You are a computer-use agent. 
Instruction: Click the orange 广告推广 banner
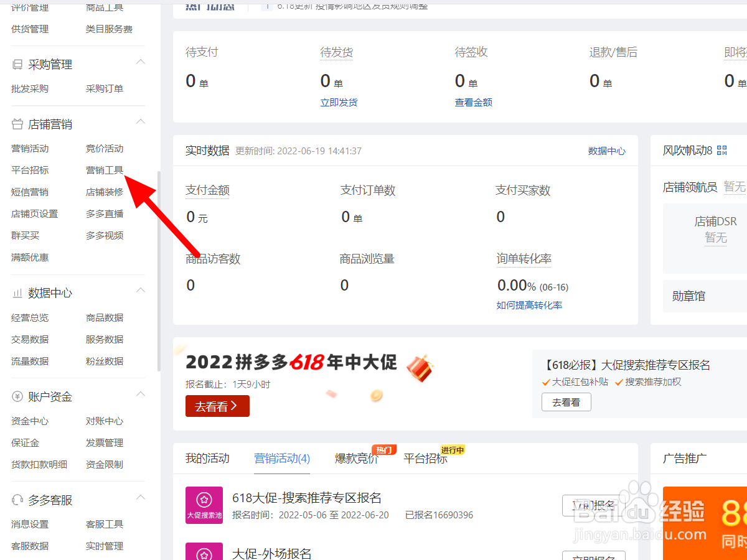705,523
